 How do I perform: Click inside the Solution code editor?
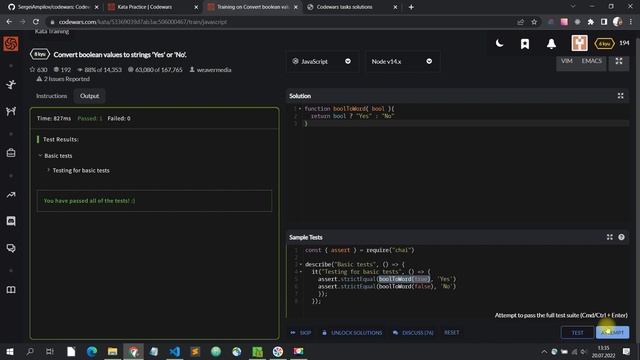457,163
